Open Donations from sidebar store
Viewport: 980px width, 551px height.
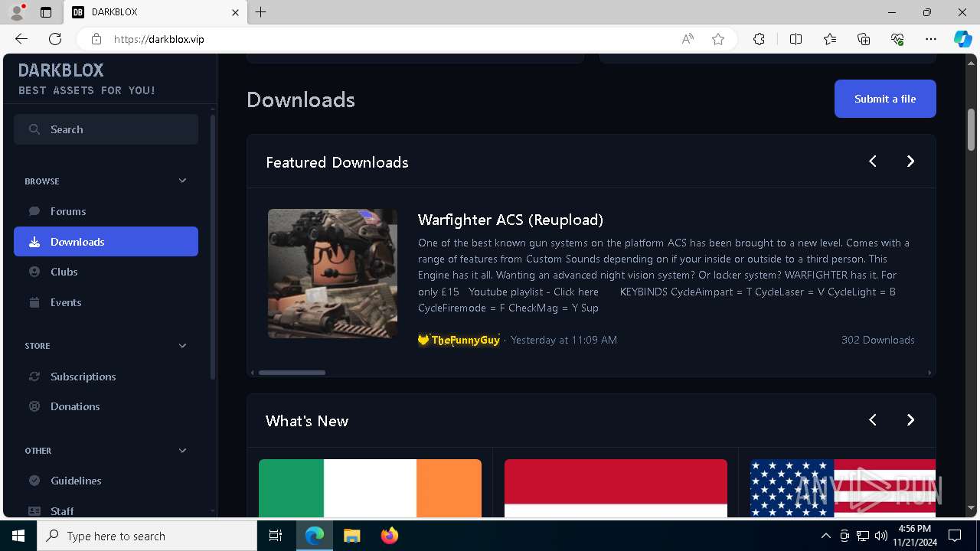coord(106,406)
